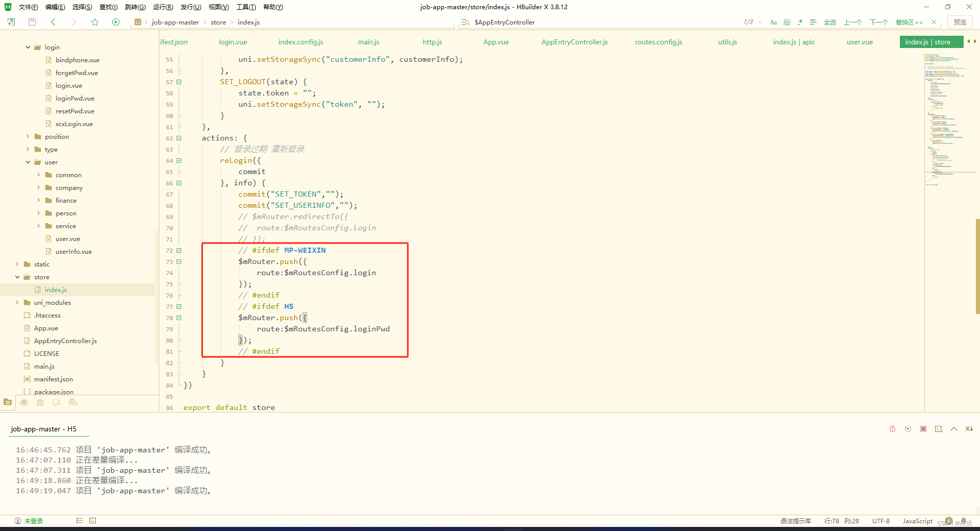Click 下一个 next match button
Screen dimensions: 980x531
coord(879,22)
